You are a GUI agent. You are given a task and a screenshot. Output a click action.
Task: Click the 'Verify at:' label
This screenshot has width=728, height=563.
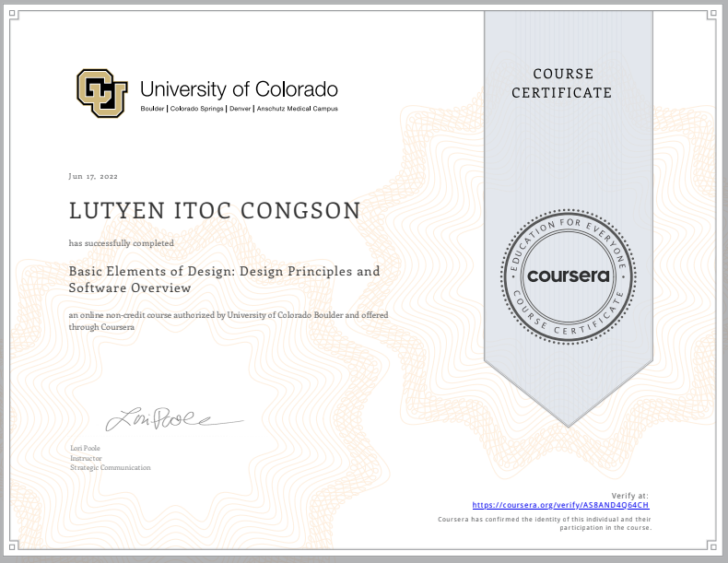click(x=630, y=496)
